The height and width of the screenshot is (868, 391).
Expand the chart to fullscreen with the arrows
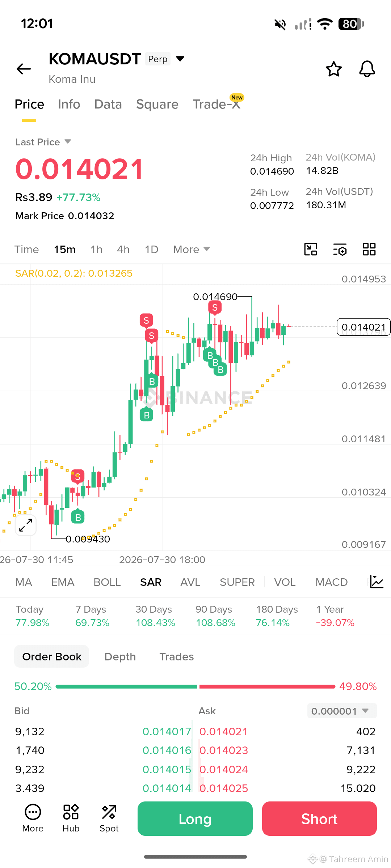pyautogui.click(x=26, y=525)
